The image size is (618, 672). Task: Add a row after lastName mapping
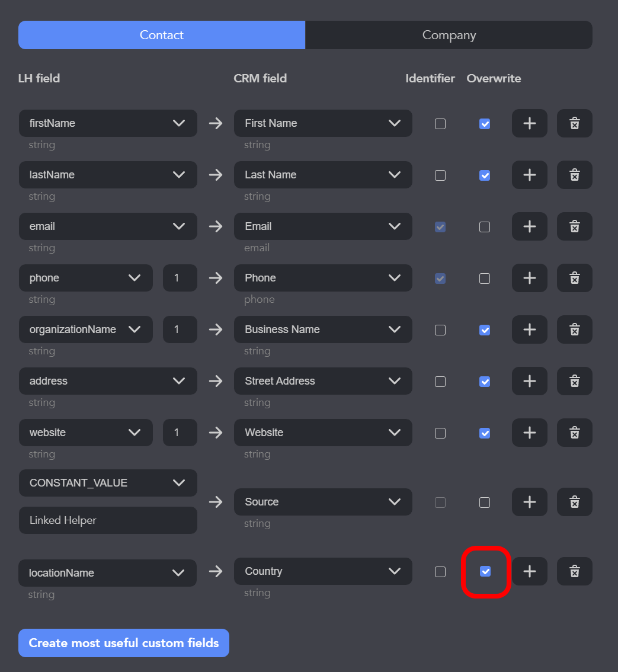(529, 175)
